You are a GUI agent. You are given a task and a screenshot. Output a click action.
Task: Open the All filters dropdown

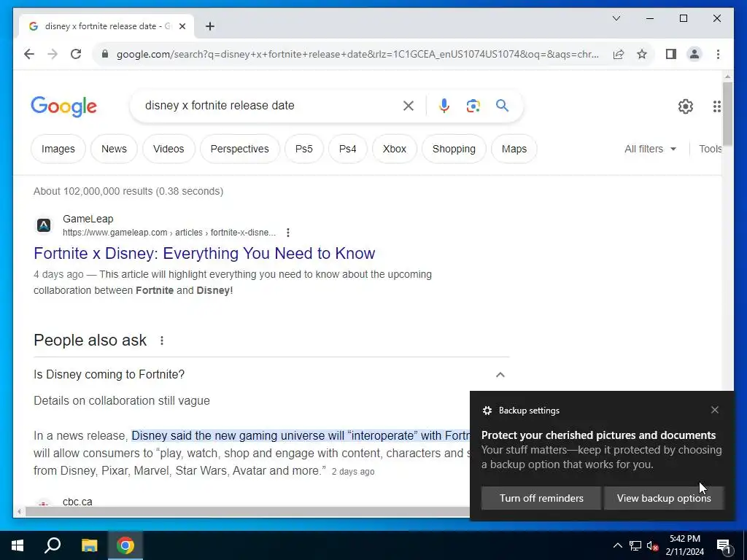tap(650, 149)
